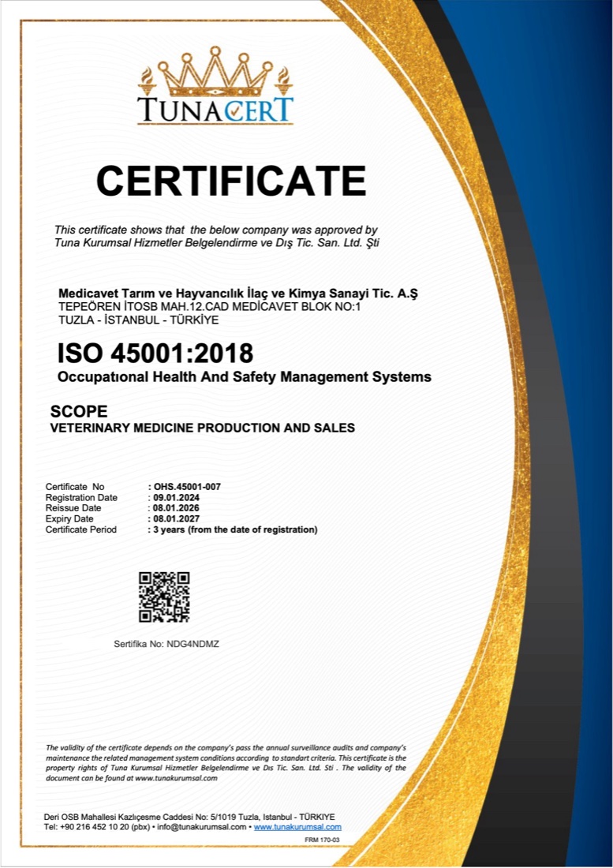613x868 pixels.
Task: Click the CERTIFICATE heading
Action: [231, 181]
